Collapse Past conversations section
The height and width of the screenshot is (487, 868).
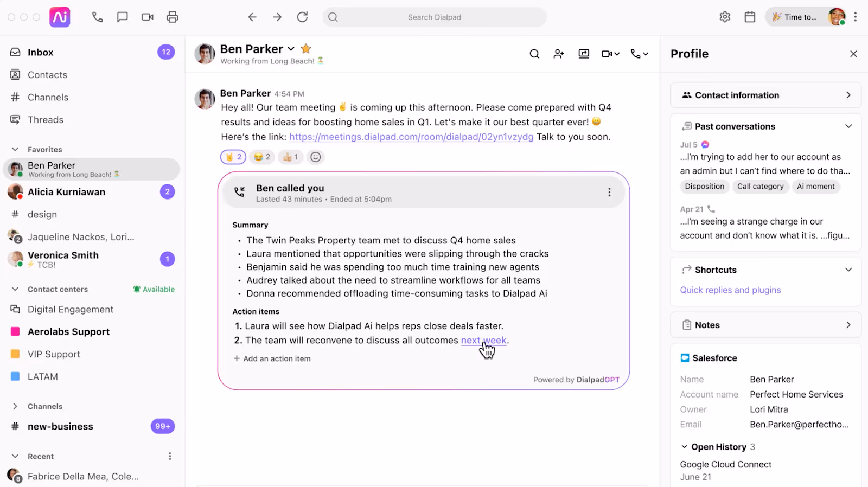click(848, 126)
